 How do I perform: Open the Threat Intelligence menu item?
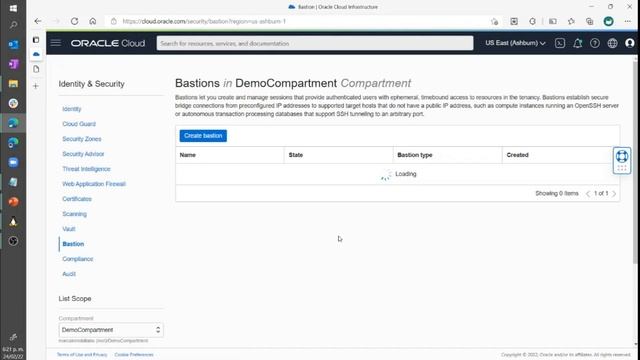[x=86, y=169]
